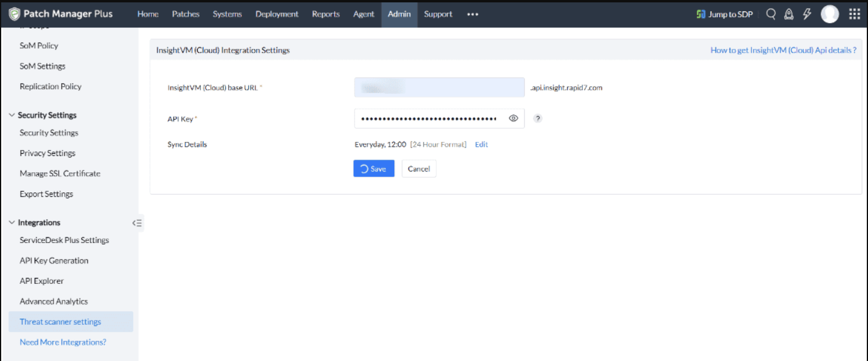Collapse the Security Settings section
The width and height of the screenshot is (868, 361).
tap(12, 115)
